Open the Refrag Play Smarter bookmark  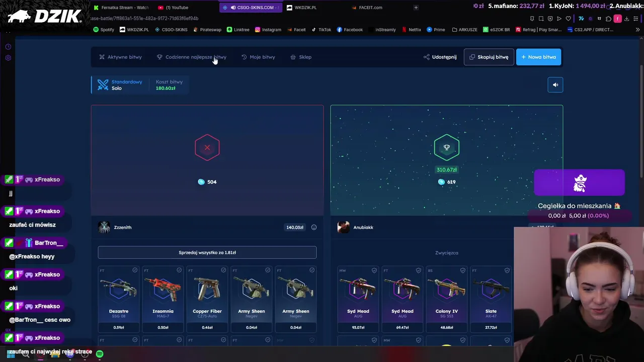538,30
